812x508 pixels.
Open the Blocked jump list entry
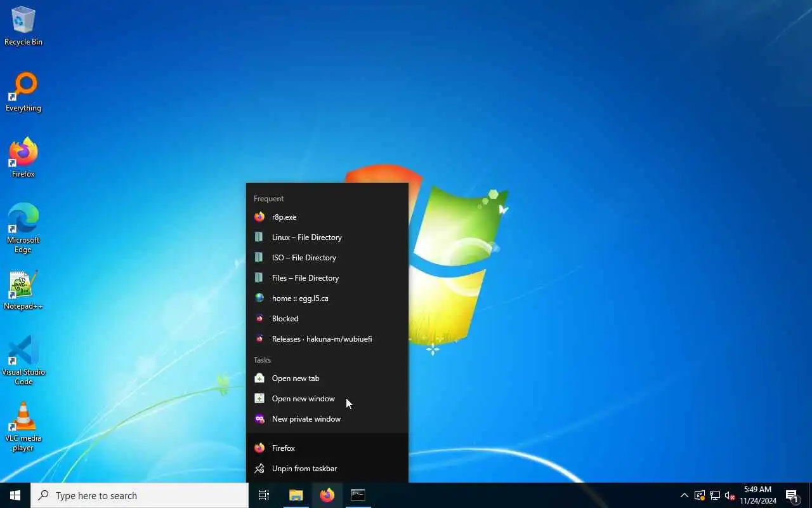[327, 319]
